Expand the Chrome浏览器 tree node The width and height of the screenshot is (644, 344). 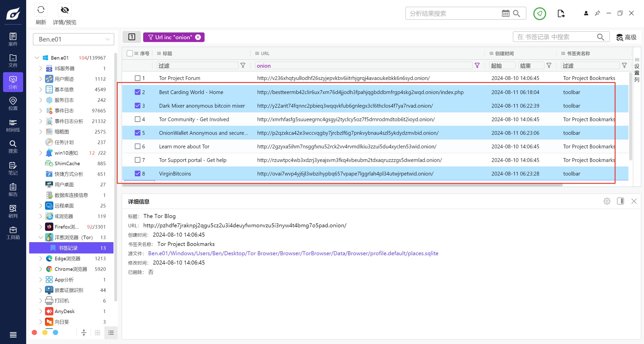tap(41, 269)
